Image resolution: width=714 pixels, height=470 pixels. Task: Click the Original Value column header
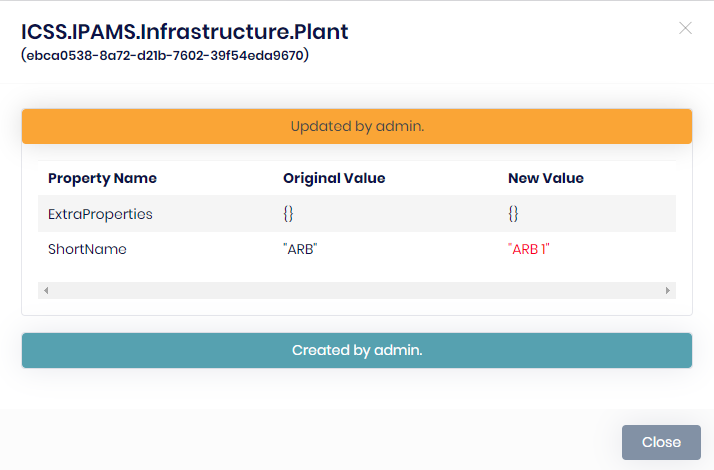click(x=334, y=178)
